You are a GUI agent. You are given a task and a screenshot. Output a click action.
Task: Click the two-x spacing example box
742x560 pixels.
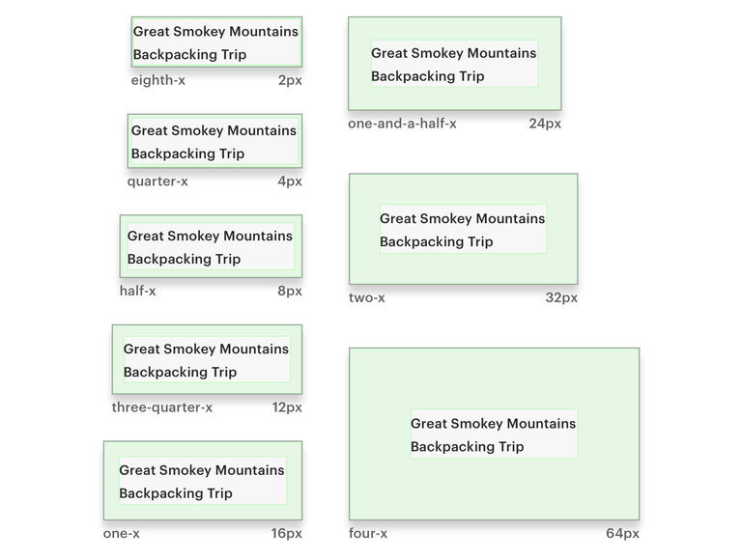[x=464, y=229]
